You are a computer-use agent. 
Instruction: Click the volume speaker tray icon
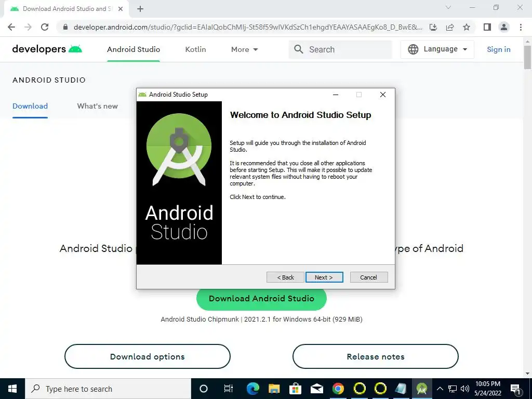[465, 389]
